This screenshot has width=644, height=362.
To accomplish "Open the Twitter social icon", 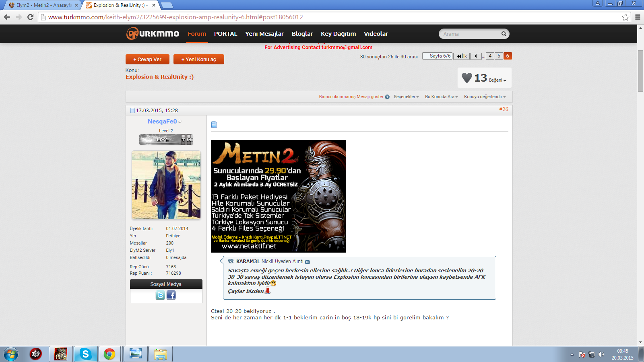I will click(x=160, y=295).
